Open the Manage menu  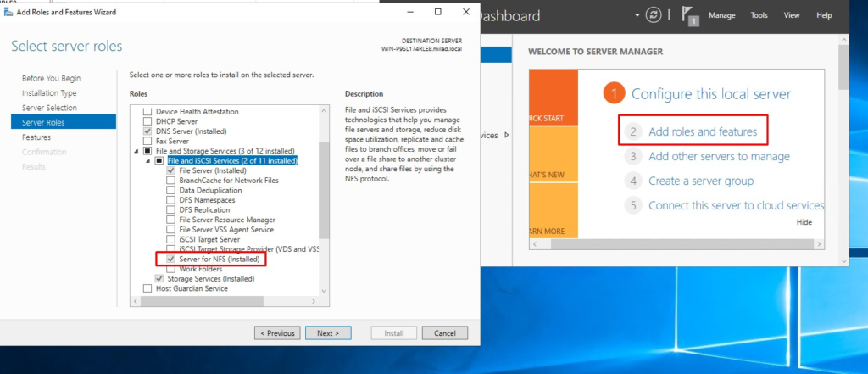pyautogui.click(x=722, y=15)
